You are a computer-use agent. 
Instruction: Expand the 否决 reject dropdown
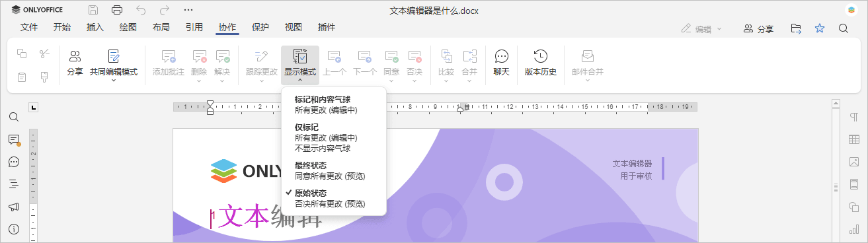[414, 81]
